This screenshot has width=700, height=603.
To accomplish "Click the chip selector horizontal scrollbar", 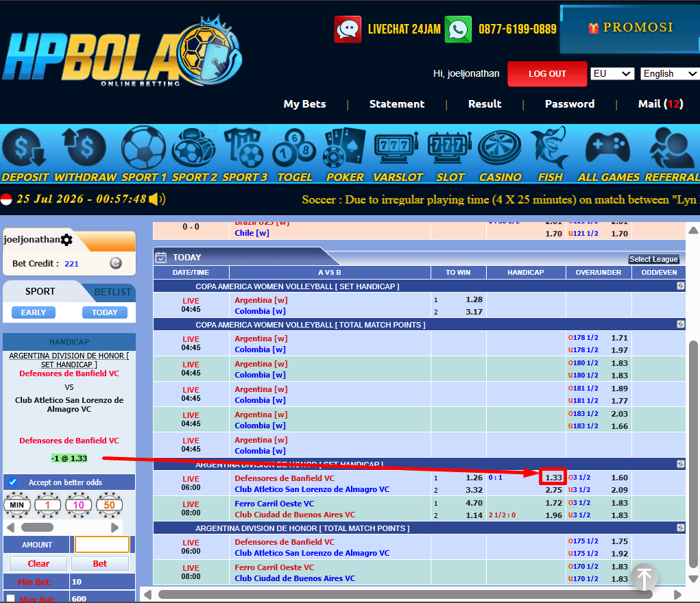I will (x=62, y=527).
